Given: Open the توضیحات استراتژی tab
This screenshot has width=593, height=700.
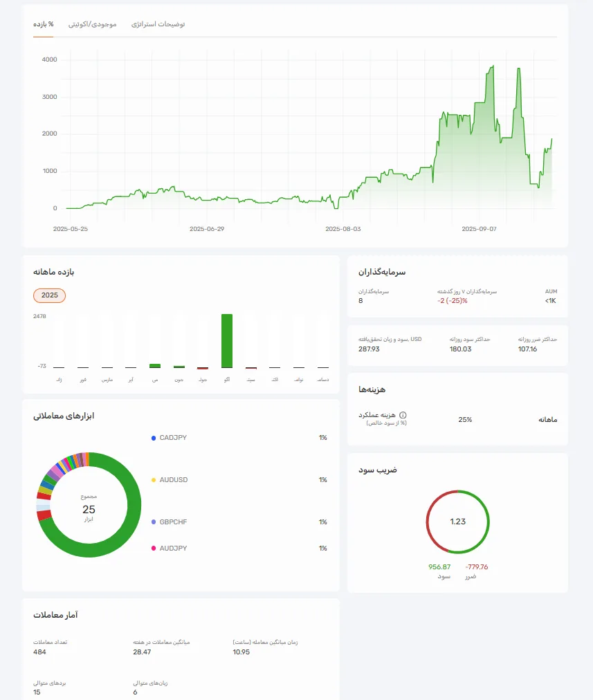Looking at the screenshot, I should 158,24.
